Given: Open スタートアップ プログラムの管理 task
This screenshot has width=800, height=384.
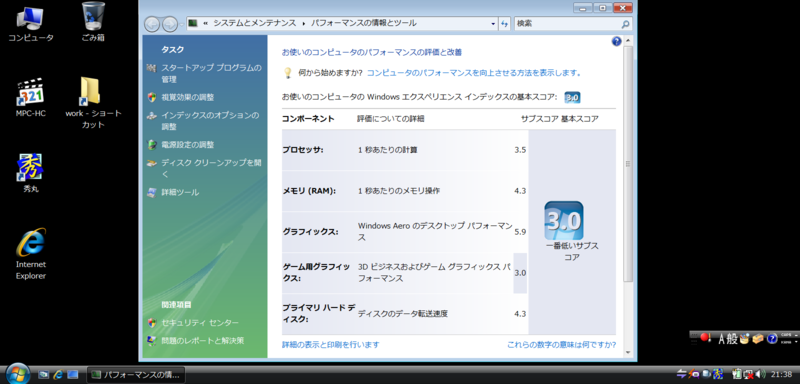Looking at the screenshot, I should [211, 73].
